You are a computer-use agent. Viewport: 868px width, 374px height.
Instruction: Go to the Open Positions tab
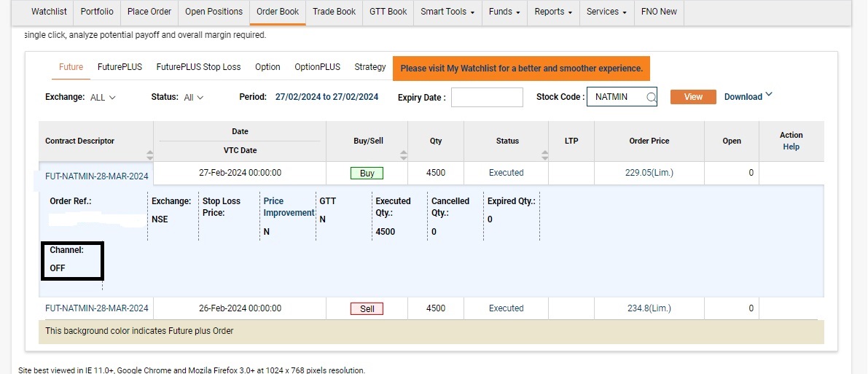[x=214, y=12]
